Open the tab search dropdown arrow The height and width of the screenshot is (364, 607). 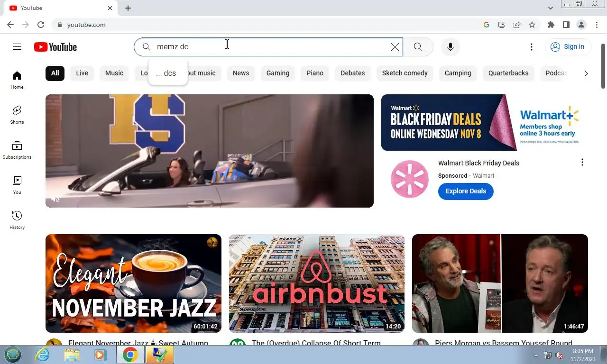point(550,8)
